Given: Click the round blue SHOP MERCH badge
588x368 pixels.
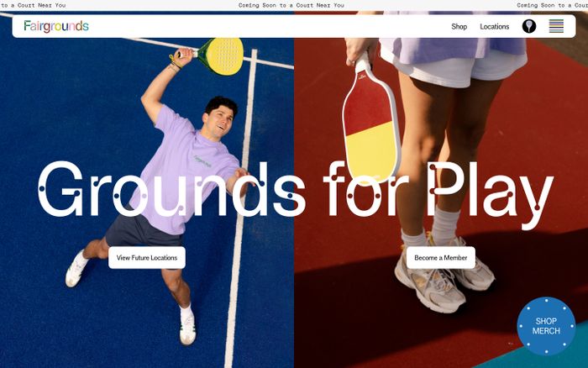Looking at the screenshot, I should coord(546,326).
